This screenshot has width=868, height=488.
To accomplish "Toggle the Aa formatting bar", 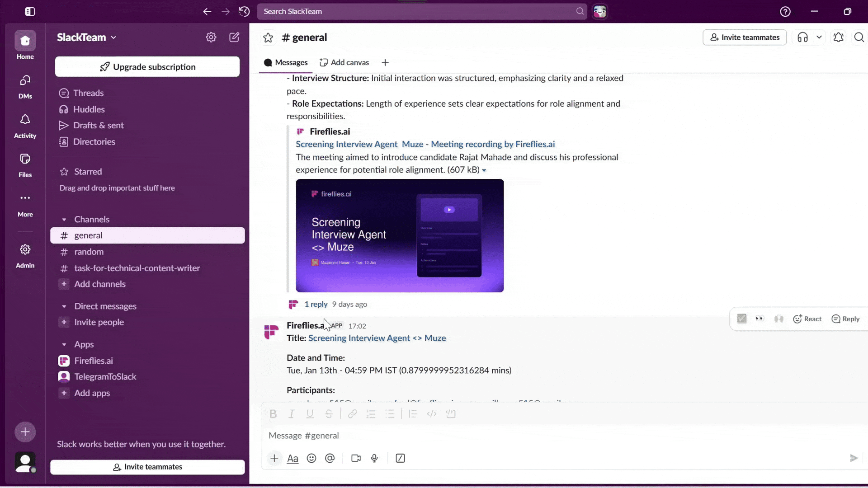I will pos(292,458).
